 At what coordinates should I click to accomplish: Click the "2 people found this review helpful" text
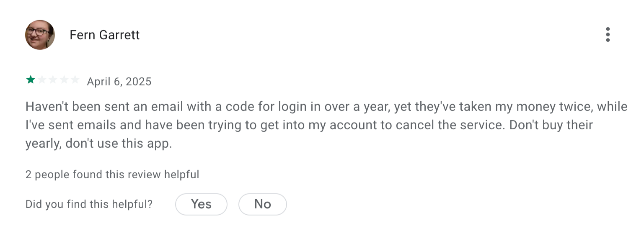pyautogui.click(x=112, y=175)
